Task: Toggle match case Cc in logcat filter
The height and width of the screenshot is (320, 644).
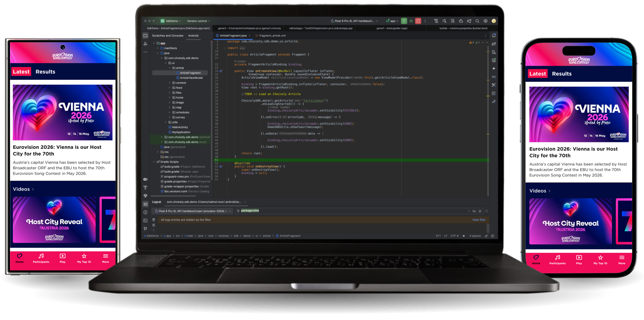Action: pos(474,211)
